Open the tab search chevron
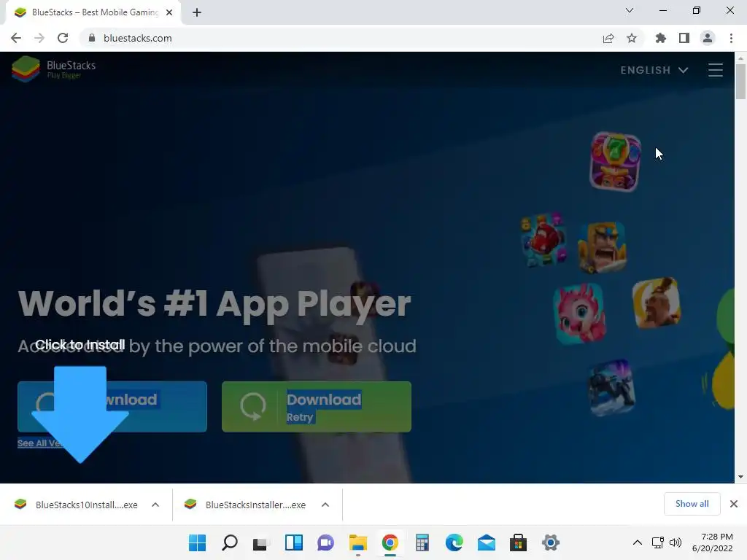The width and height of the screenshot is (747, 560). [x=630, y=10]
